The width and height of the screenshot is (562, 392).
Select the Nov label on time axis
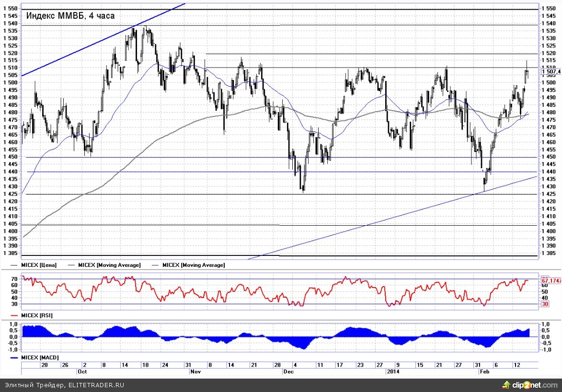[195, 371]
